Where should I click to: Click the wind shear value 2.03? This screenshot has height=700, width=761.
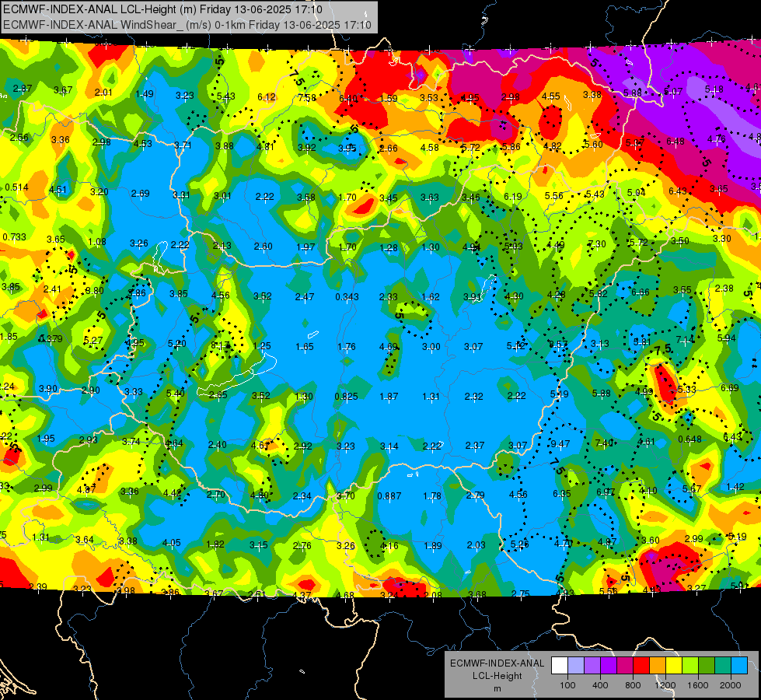point(476,545)
